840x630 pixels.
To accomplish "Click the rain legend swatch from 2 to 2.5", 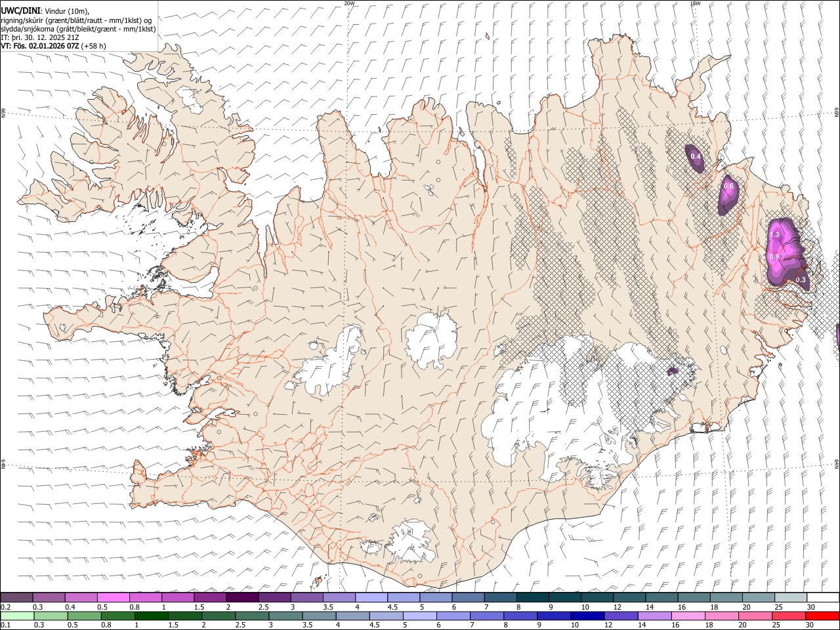I will click(x=218, y=616).
